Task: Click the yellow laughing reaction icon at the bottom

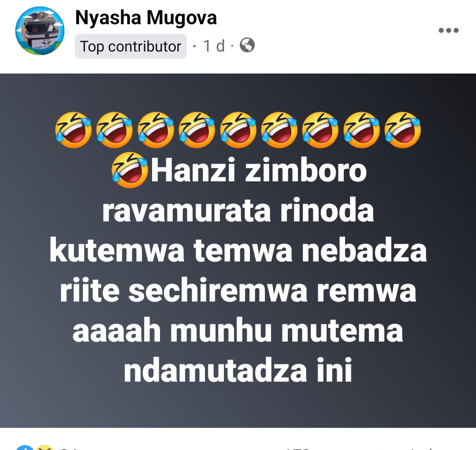Action: pyautogui.click(x=45, y=447)
